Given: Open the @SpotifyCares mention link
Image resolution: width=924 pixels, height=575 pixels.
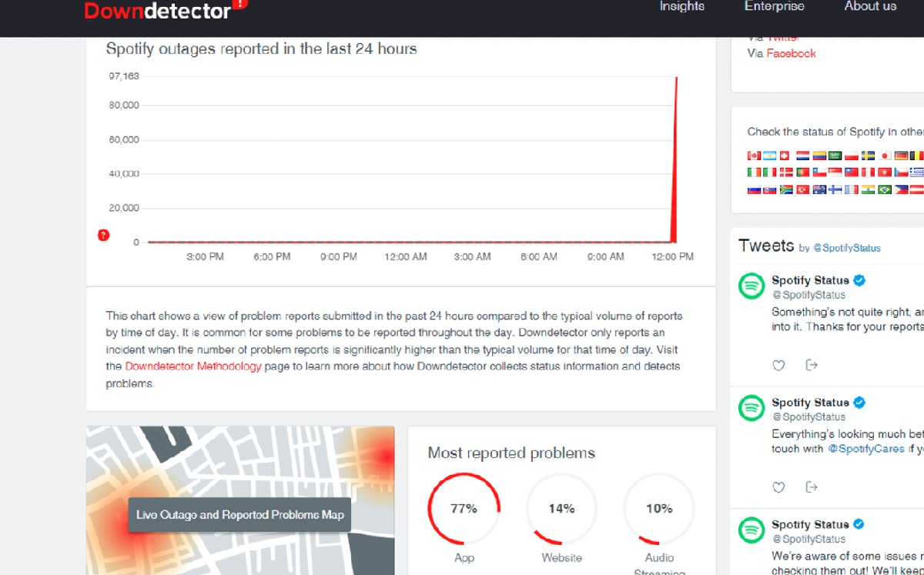Looking at the screenshot, I should point(865,449).
